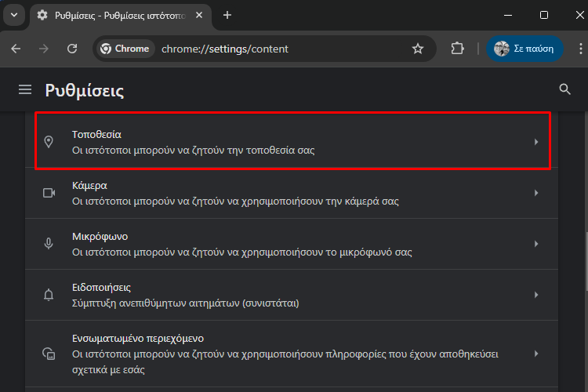
Task: Expand the Τοποθεσία row arrow
Action: click(x=536, y=142)
